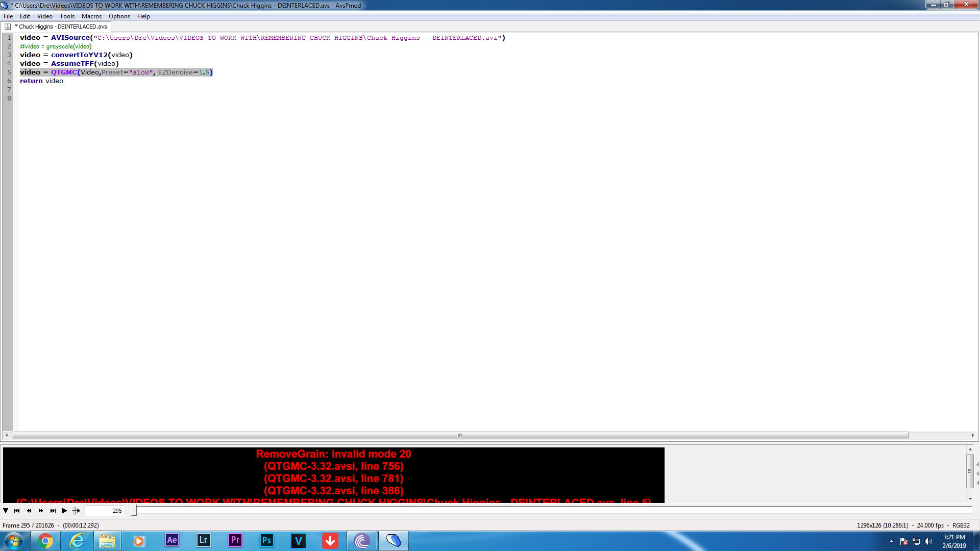Screen dimensions: 980x551
Task: Open Adobe Premiere Pro from taskbar
Action: [235, 540]
